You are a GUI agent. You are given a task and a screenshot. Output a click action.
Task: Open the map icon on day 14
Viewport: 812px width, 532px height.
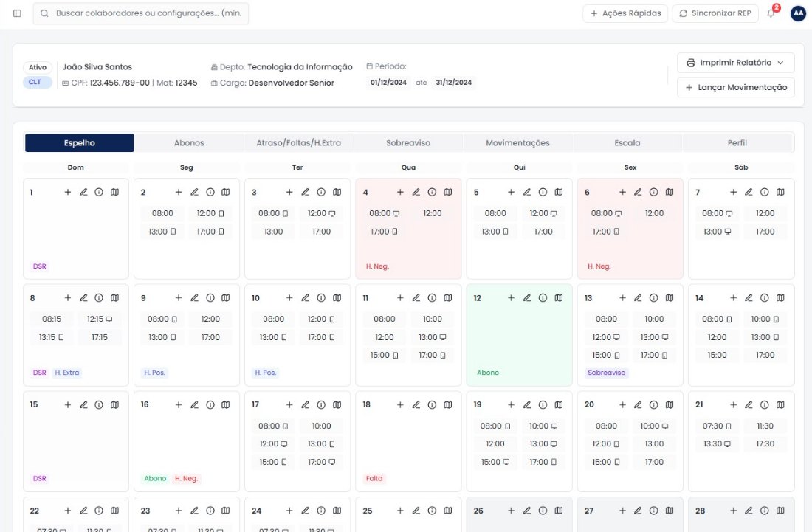(780, 297)
